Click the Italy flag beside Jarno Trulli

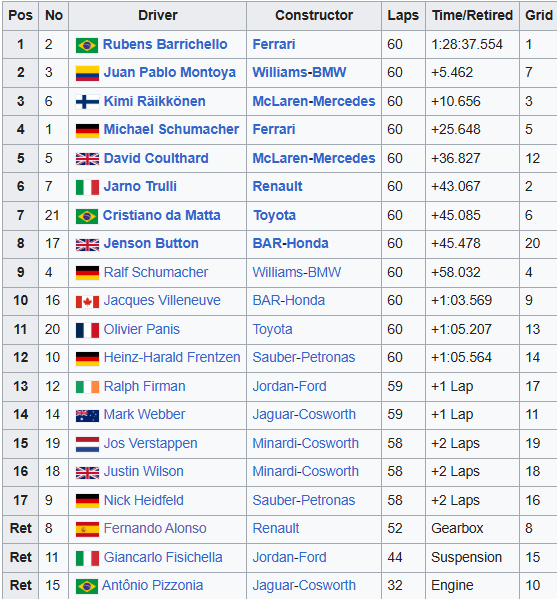click(87, 187)
